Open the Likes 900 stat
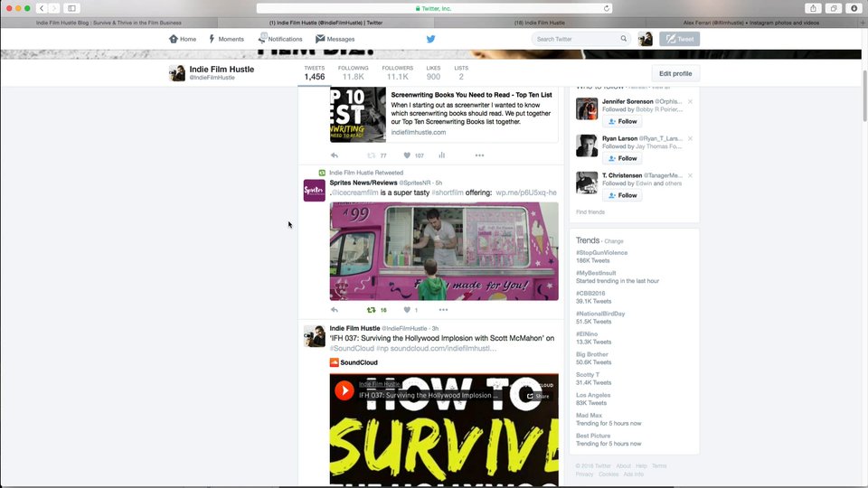Image resolution: width=868 pixels, height=488 pixels. 433,73
